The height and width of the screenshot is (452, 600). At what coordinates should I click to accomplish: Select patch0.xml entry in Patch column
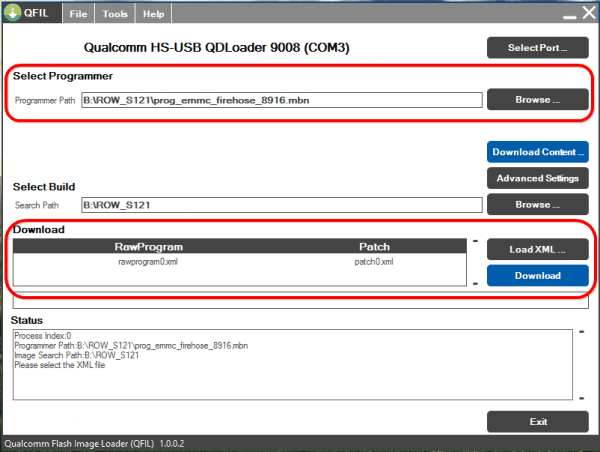click(x=374, y=262)
